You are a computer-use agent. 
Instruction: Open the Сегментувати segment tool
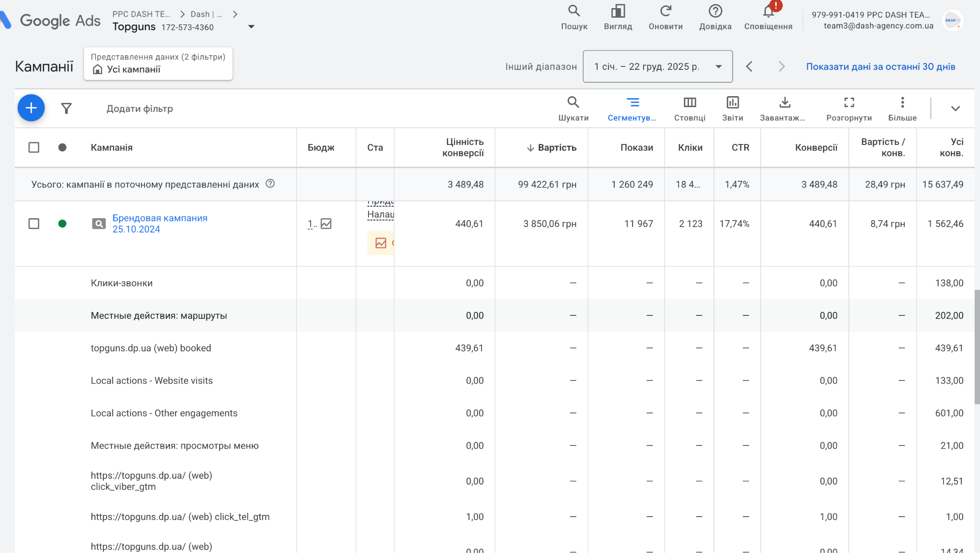[632, 108]
